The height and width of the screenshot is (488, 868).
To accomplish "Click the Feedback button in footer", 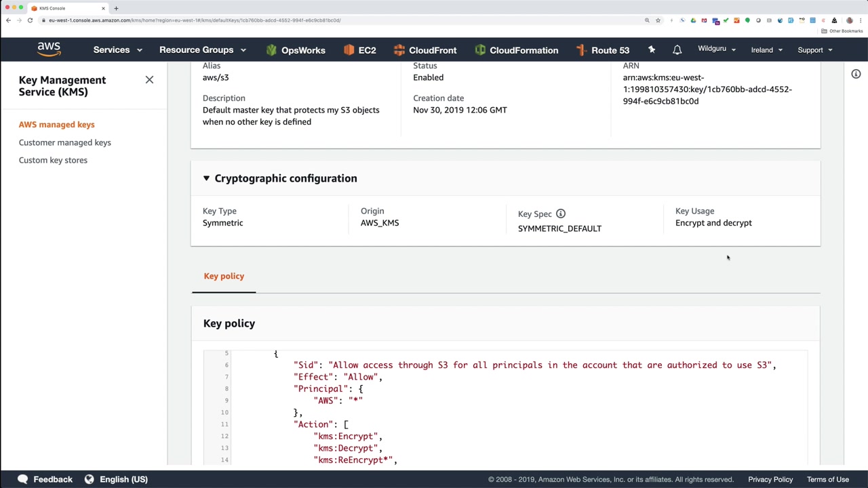I will point(45,479).
